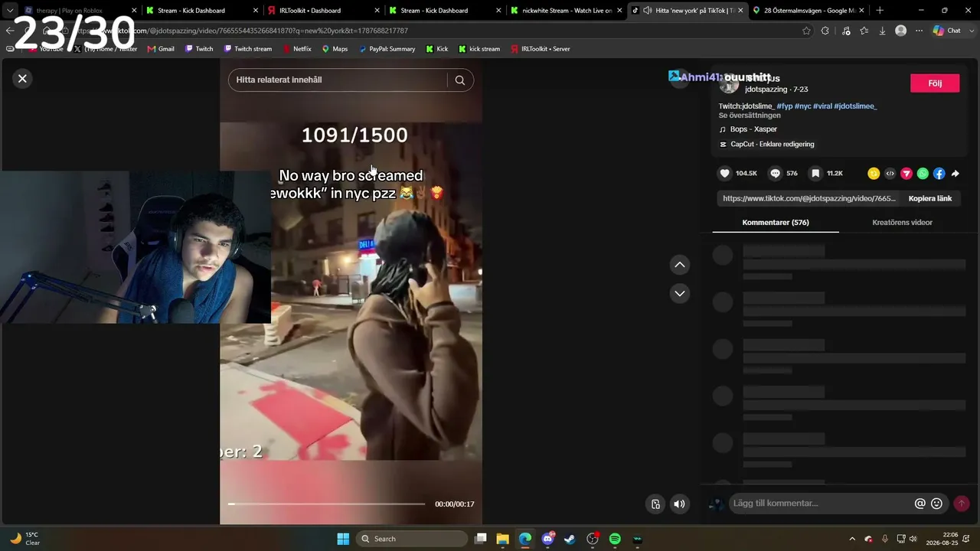Viewport: 980px width, 551px height.
Task: Open the 'IRLToolkit • Server' bookmark
Action: pos(540,49)
